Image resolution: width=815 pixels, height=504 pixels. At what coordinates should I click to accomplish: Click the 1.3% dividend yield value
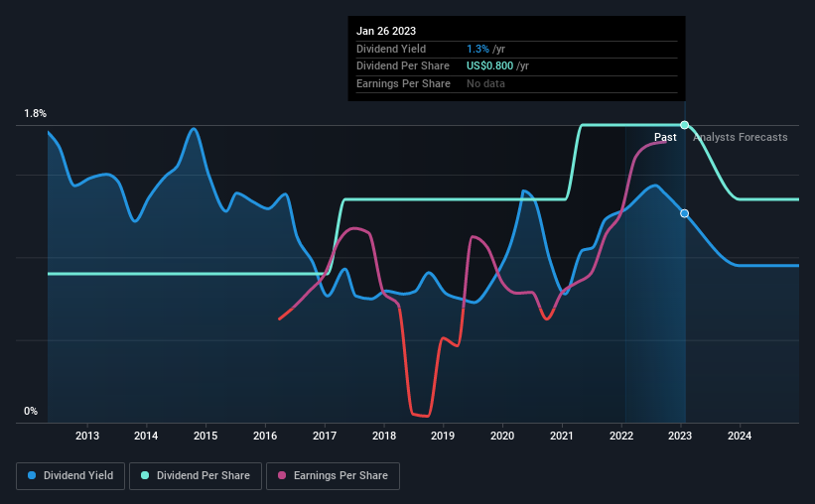477,49
